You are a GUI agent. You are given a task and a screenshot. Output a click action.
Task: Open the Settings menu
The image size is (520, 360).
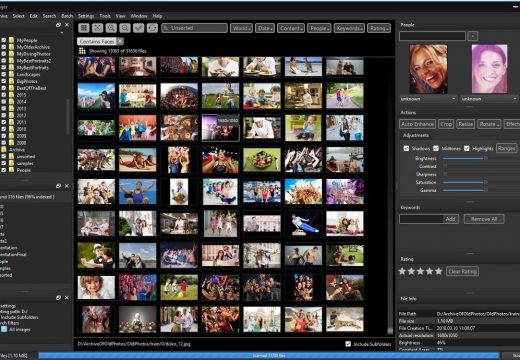coord(86,16)
